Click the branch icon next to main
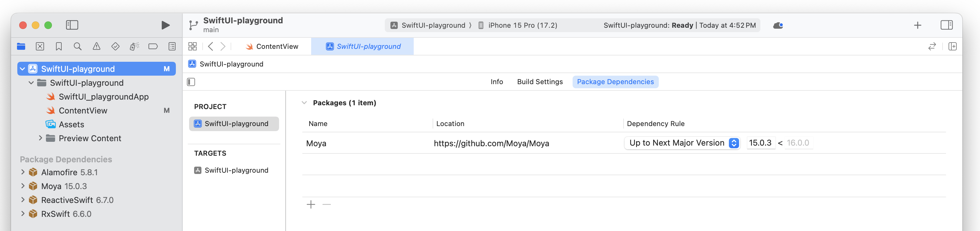This screenshot has height=231, width=980. [194, 26]
